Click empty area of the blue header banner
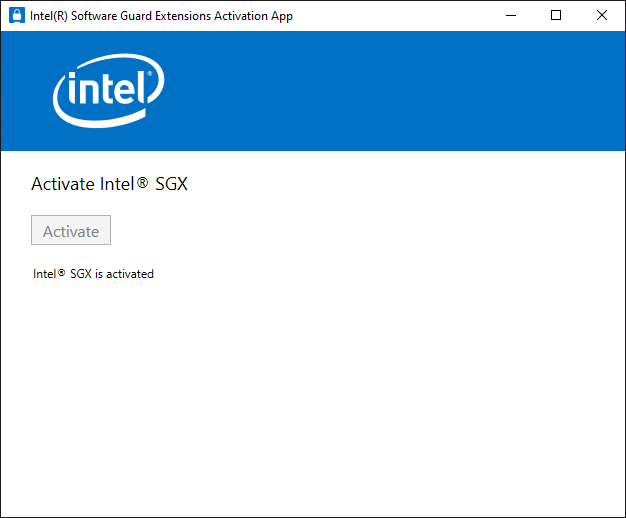This screenshot has width=626, height=518. coord(400,91)
